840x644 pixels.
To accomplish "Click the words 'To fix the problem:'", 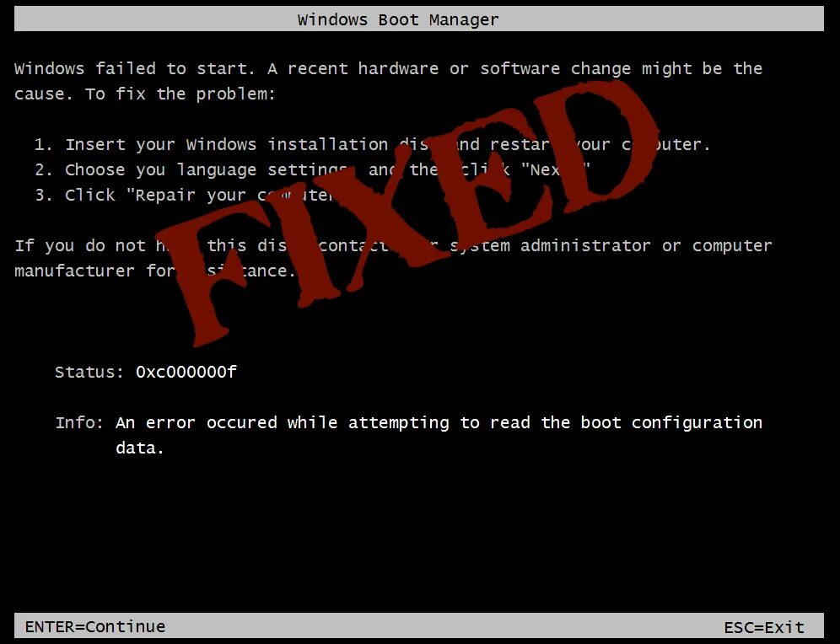I will (180, 94).
